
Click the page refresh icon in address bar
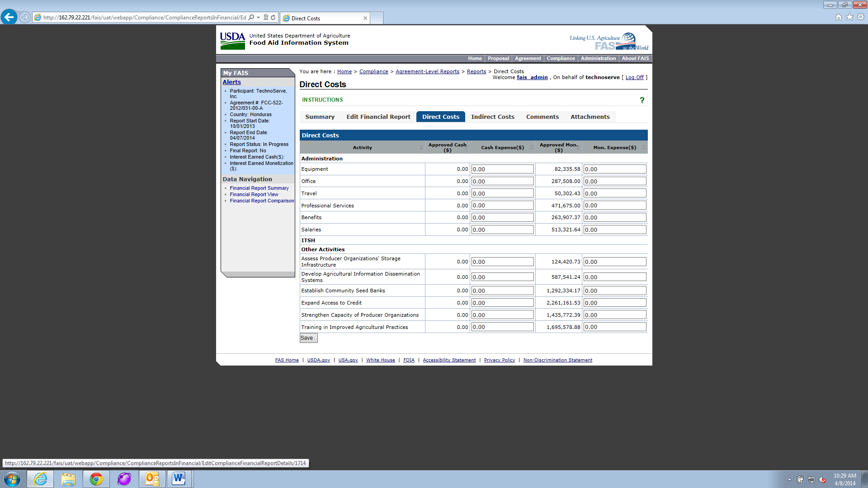click(x=273, y=18)
